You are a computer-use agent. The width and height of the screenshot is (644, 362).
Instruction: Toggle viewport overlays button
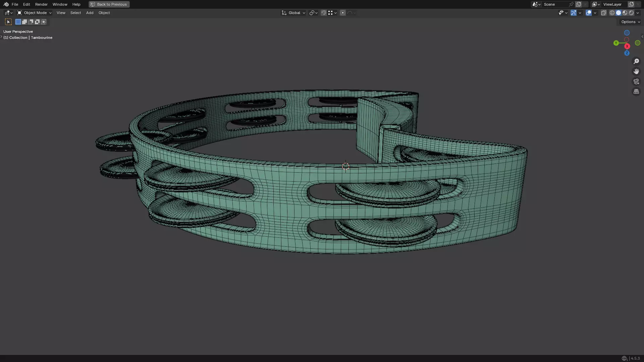[x=589, y=13]
